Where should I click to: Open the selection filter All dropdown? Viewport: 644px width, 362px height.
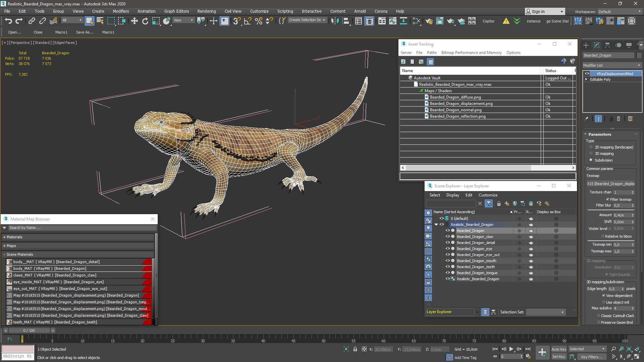pos(72,20)
